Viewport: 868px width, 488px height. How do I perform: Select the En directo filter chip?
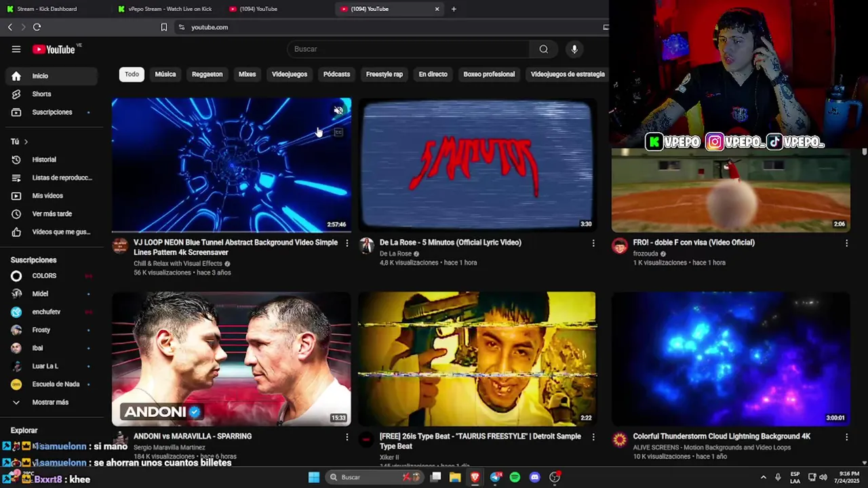click(433, 75)
